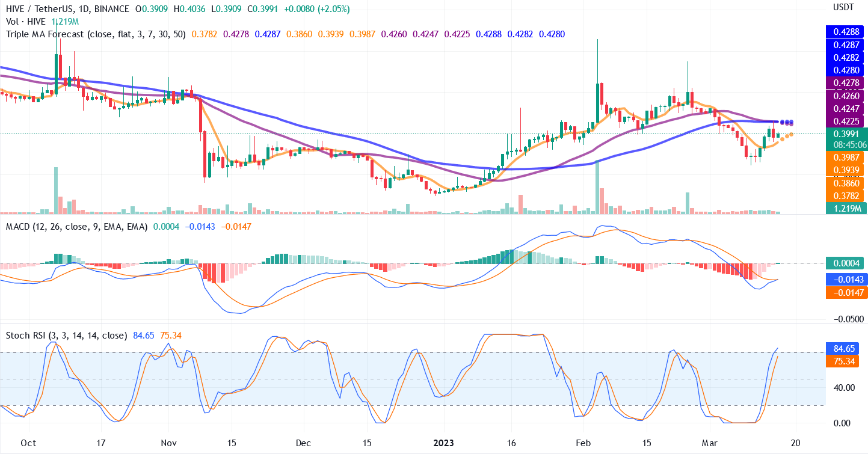Viewport: 868px width, 454px height.
Task: Click the HIVE / TetherUS symbol title
Action: (67, 9)
